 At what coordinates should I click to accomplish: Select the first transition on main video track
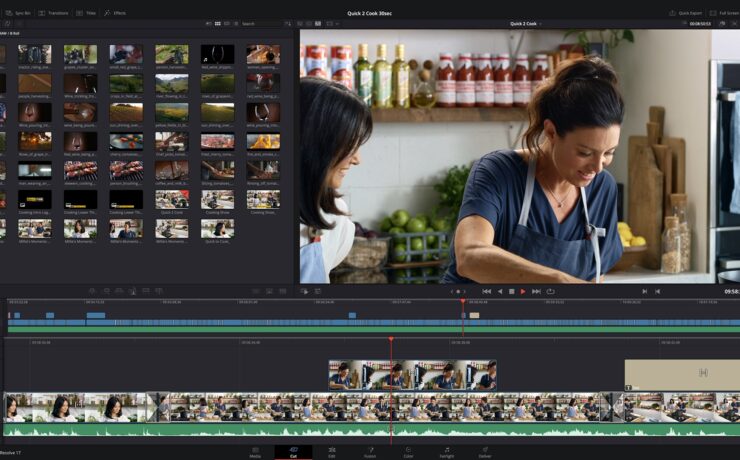coord(158,407)
